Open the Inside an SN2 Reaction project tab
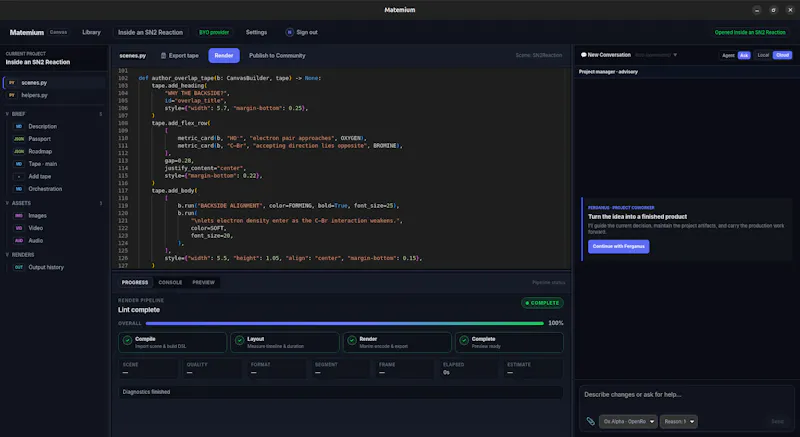Viewport: 800px width, 437px height. [151, 32]
